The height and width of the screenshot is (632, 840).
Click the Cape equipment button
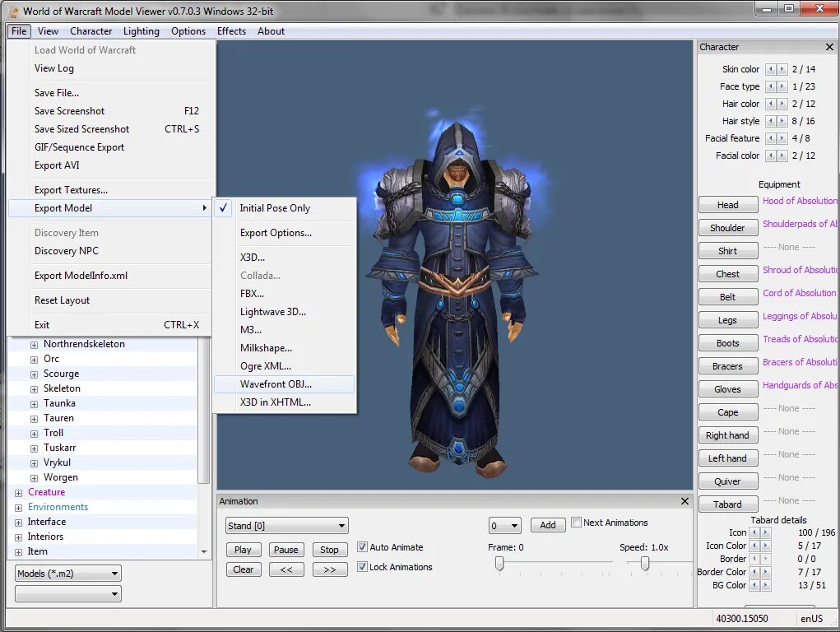pyautogui.click(x=728, y=412)
